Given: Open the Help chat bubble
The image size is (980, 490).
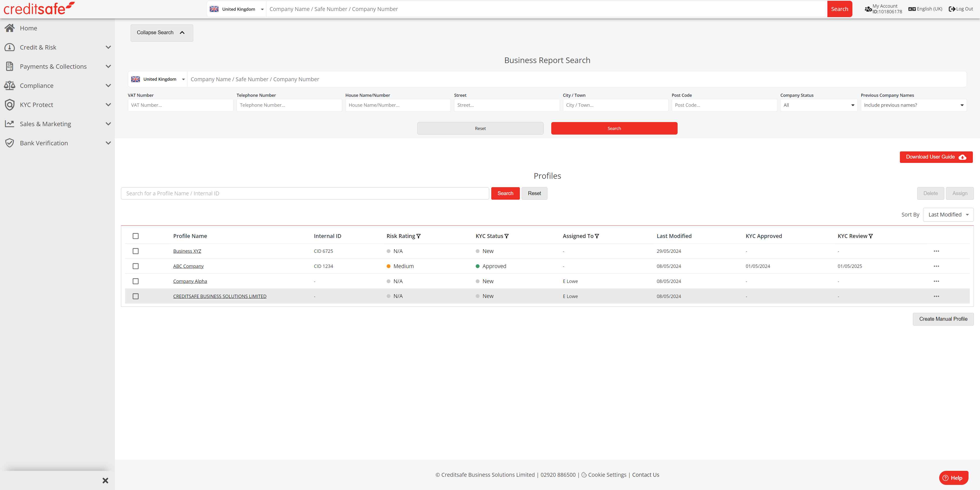Looking at the screenshot, I should point(953,478).
